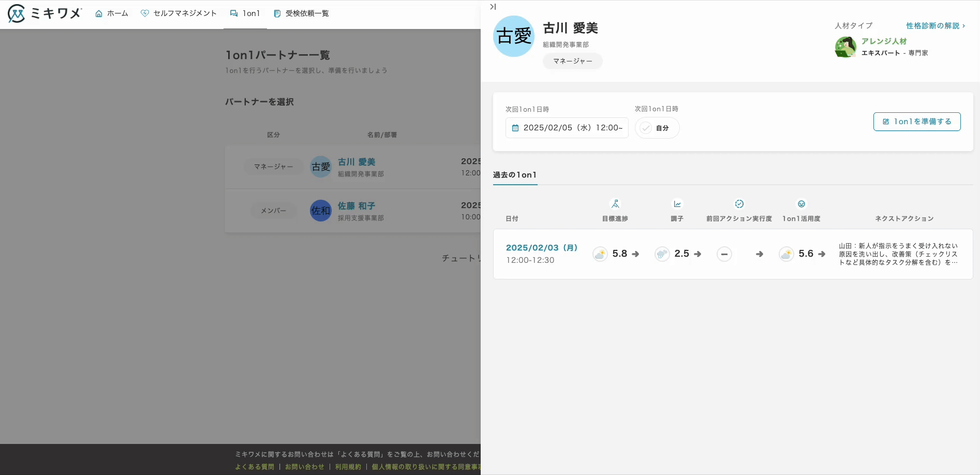This screenshot has width=980, height=475.
Task: Open the 次回1on1日時 date picker
Action: pyautogui.click(x=567, y=128)
